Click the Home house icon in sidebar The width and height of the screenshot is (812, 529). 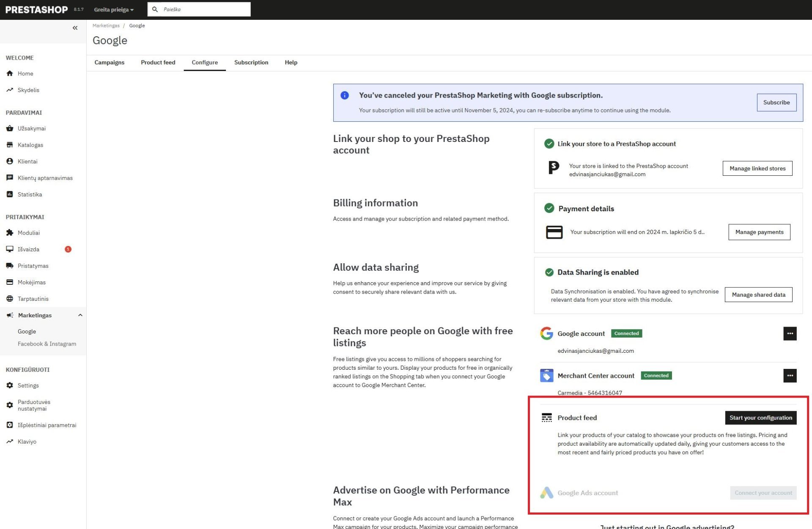[x=10, y=74]
